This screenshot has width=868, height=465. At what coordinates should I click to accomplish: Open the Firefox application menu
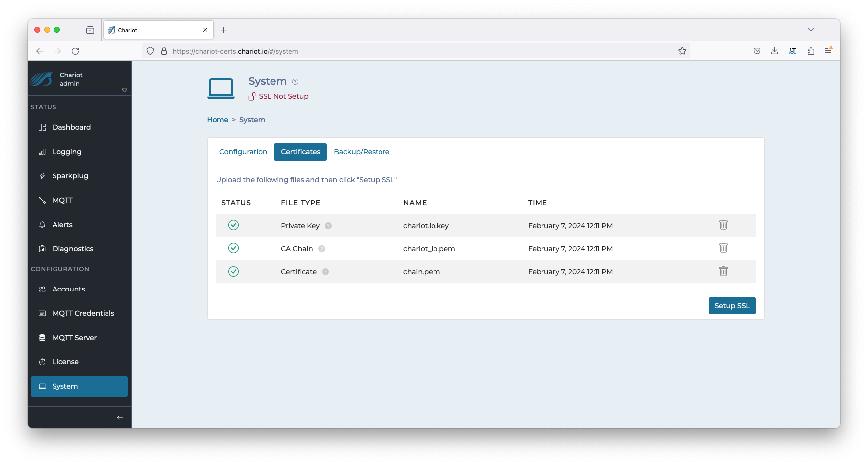tap(828, 51)
